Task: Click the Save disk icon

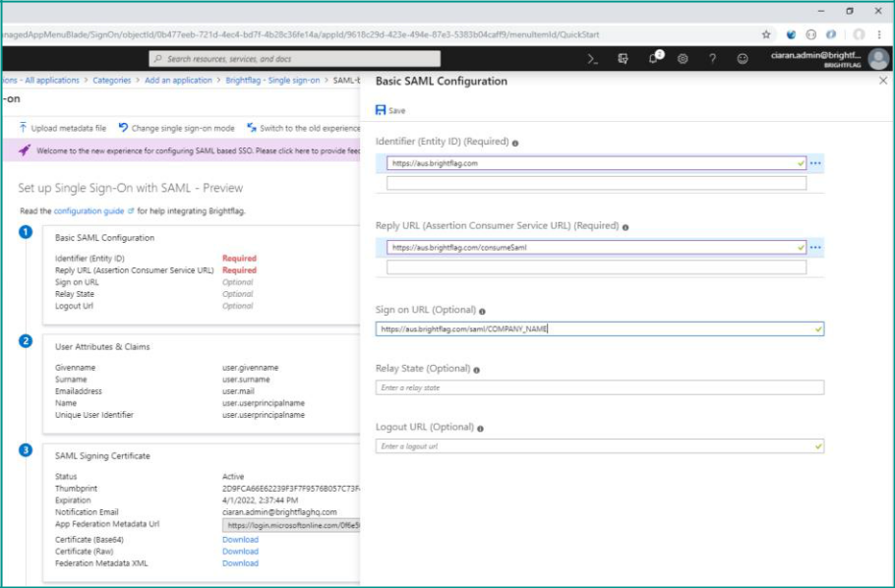Action: [381, 110]
